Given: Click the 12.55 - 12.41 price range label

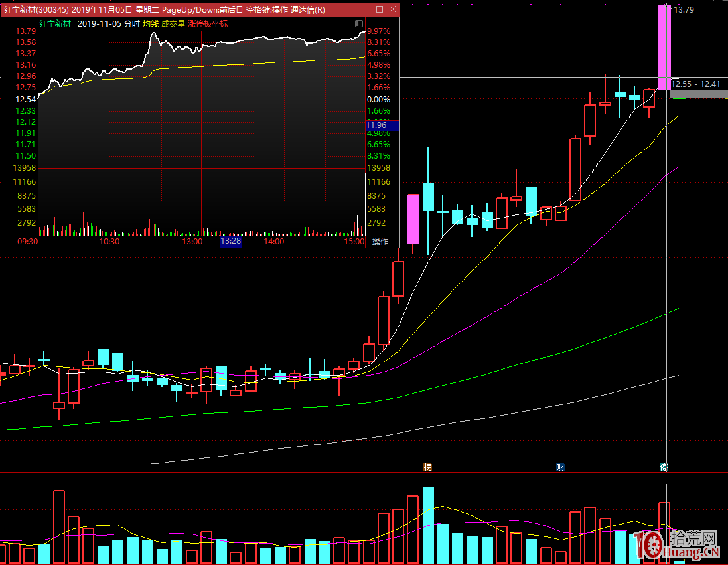Looking at the screenshot, I should pyautogui.click(x=695, y=84).
